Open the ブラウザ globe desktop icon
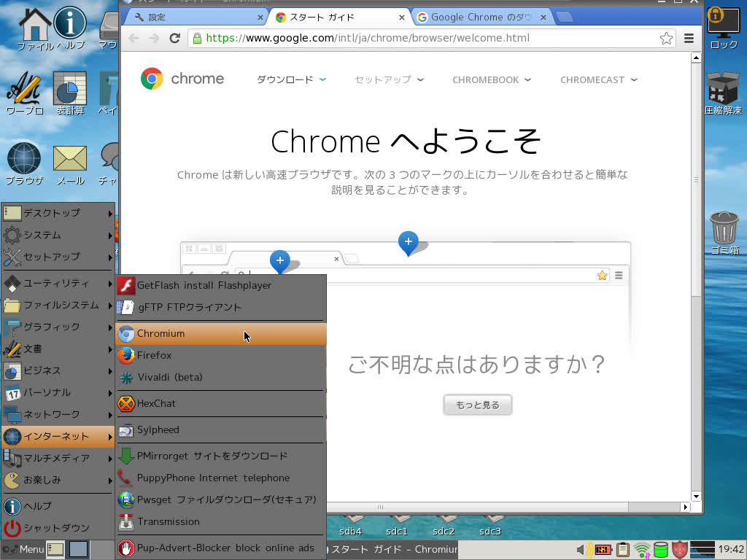Image resolution: width=747 pixels, height=560 pixels. pyautogui.click(x=24, y=164)
